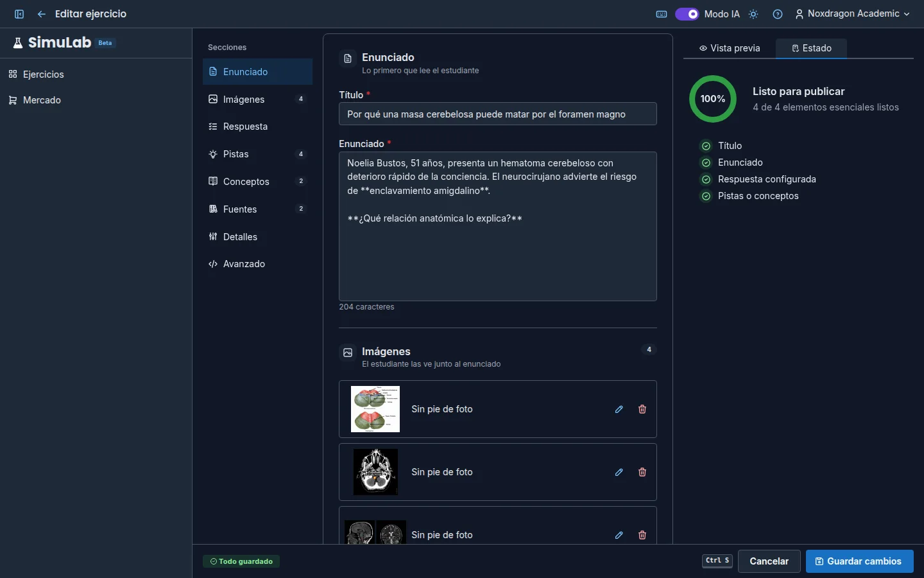Viewport: 924px width, 578px height.
Task: Go to Enunciado section
Action: point(258,72)
